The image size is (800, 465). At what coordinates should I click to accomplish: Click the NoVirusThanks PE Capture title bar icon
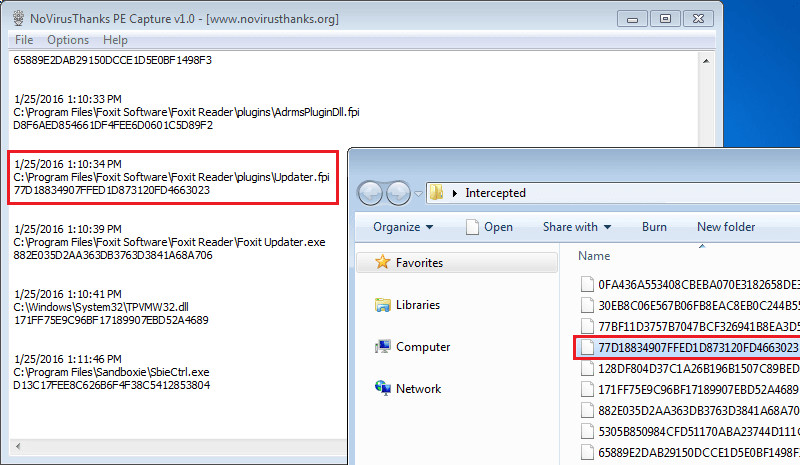coord(18,18)
